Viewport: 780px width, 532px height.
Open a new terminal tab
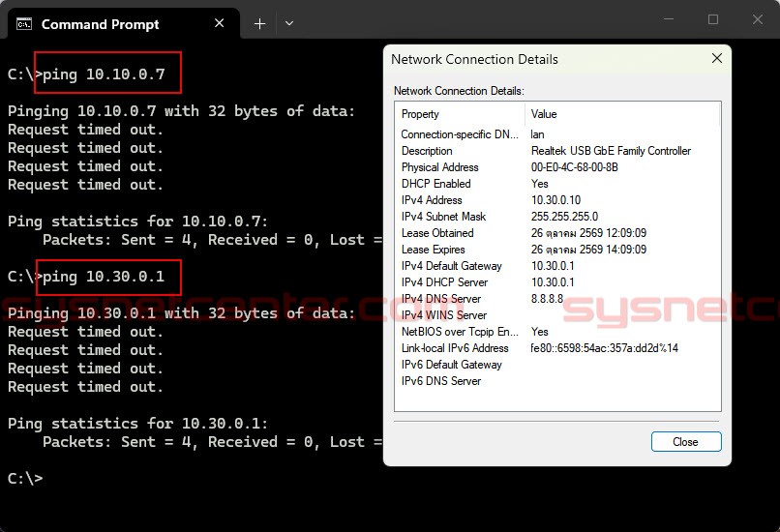point(259,23)
